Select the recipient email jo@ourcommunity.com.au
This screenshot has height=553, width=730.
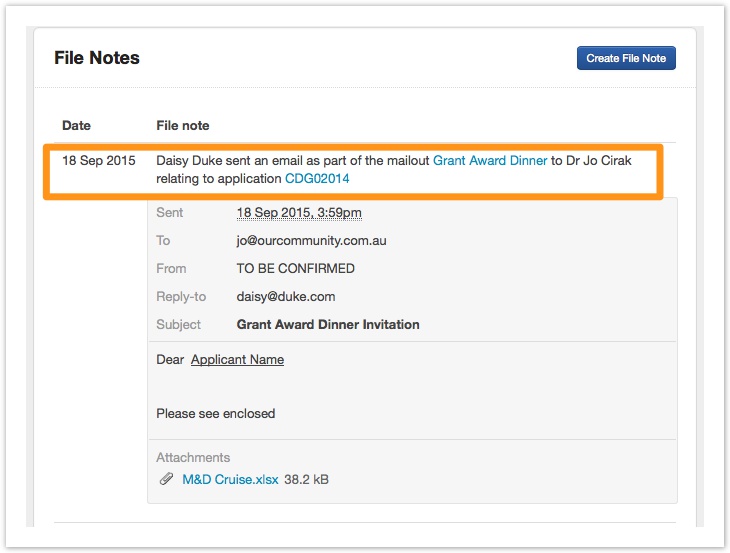[x=311, y=240]
